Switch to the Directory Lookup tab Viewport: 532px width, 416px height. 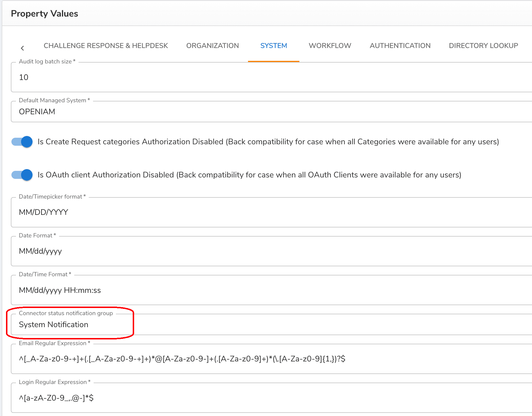[483, 46]
